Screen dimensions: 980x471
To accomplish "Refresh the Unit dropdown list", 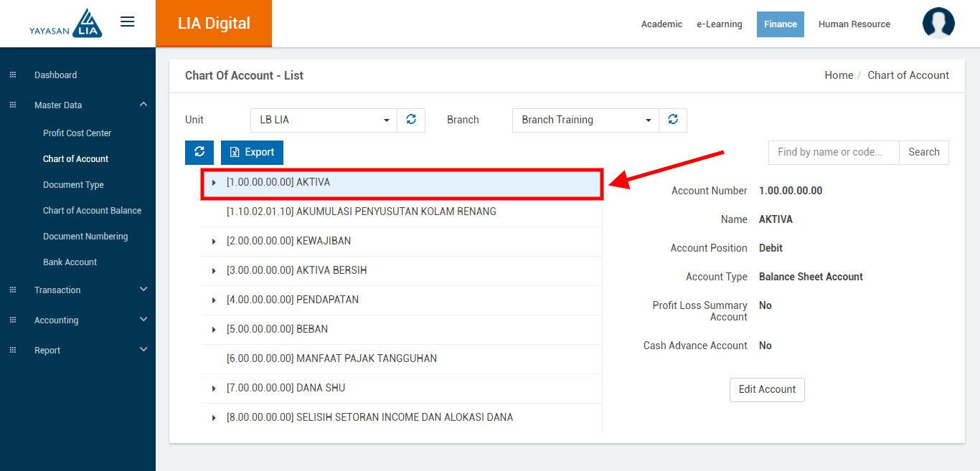I will [411, 120].
